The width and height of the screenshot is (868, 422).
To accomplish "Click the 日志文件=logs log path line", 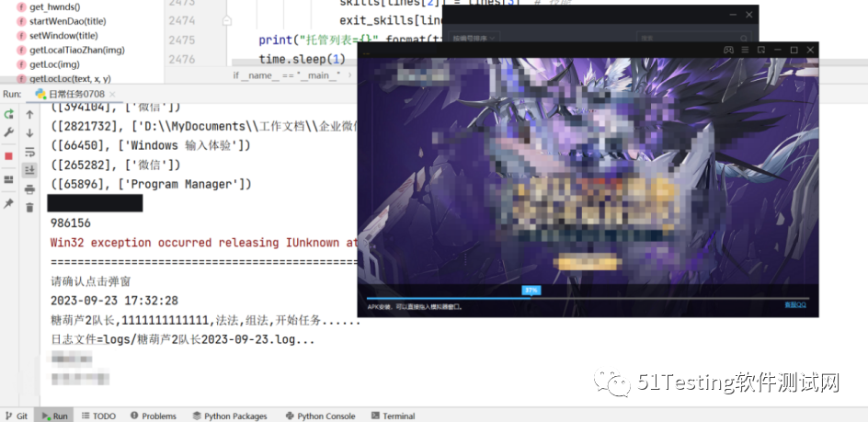I will [x=183, y=339].
